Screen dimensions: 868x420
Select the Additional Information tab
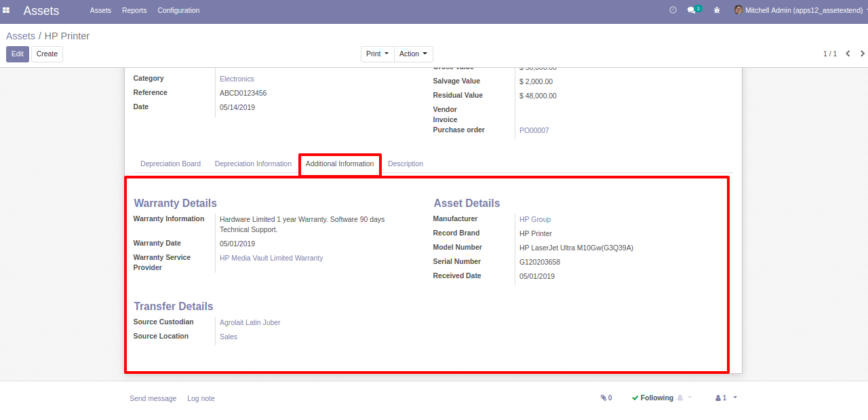[340, 164]
